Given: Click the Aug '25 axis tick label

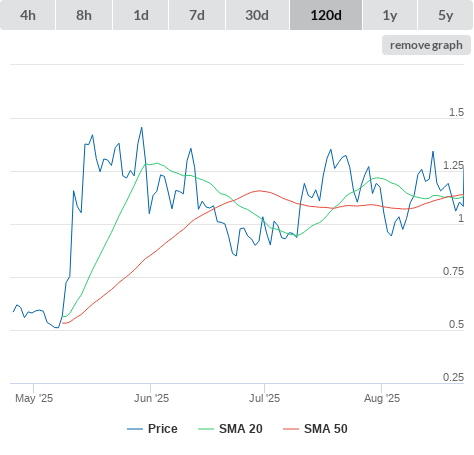Looking at the screenshot, I should [382, 398].
